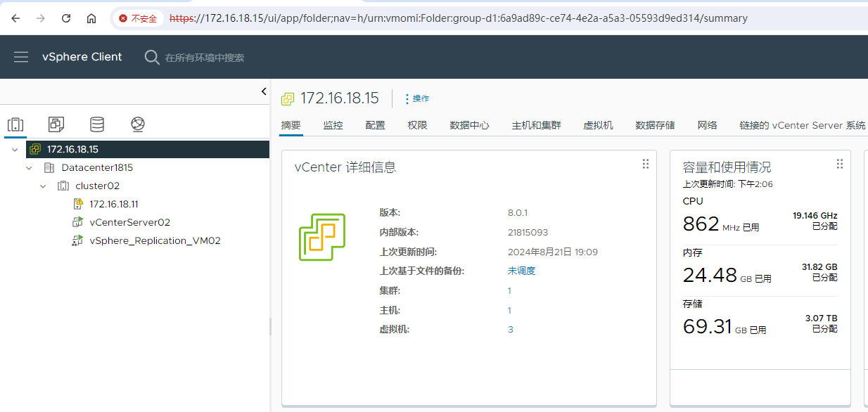Click the vSphere Client title

click(x=82, y=57)
